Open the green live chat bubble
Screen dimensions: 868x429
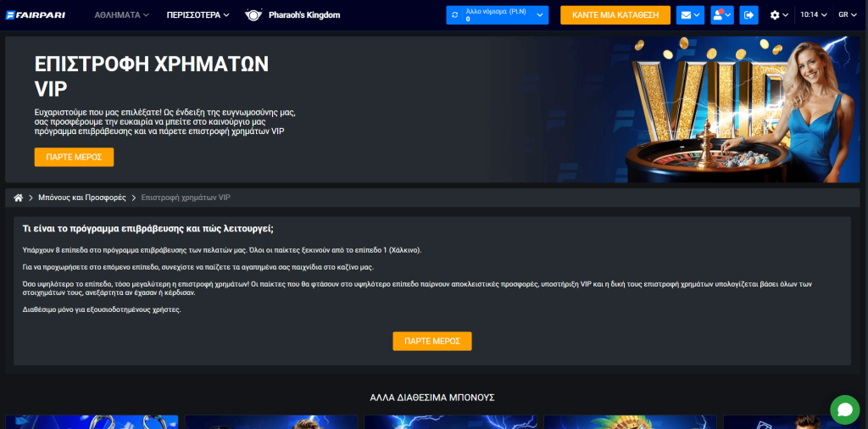[844, 409]
